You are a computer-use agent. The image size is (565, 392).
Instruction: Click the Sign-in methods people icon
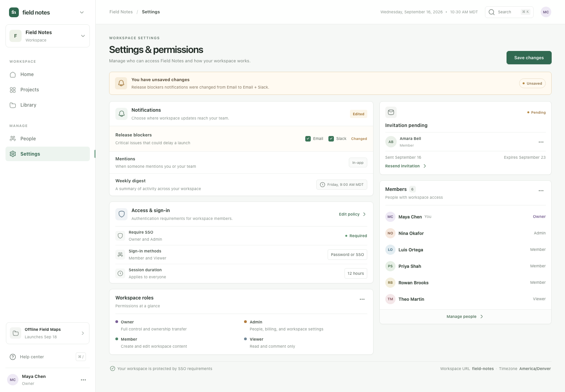tap(120, 255)
